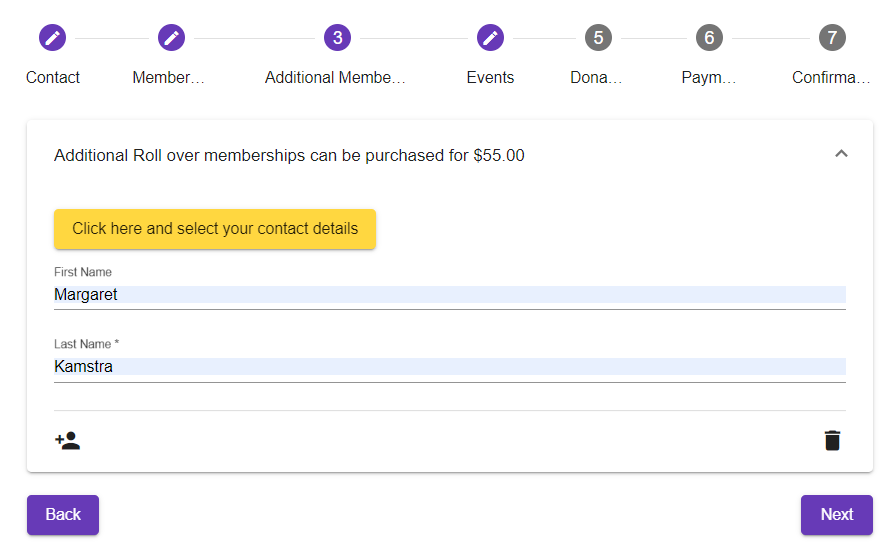The image size is (894, 546).
Task: Click the Events step pencil icon
Action: point(490,38)
